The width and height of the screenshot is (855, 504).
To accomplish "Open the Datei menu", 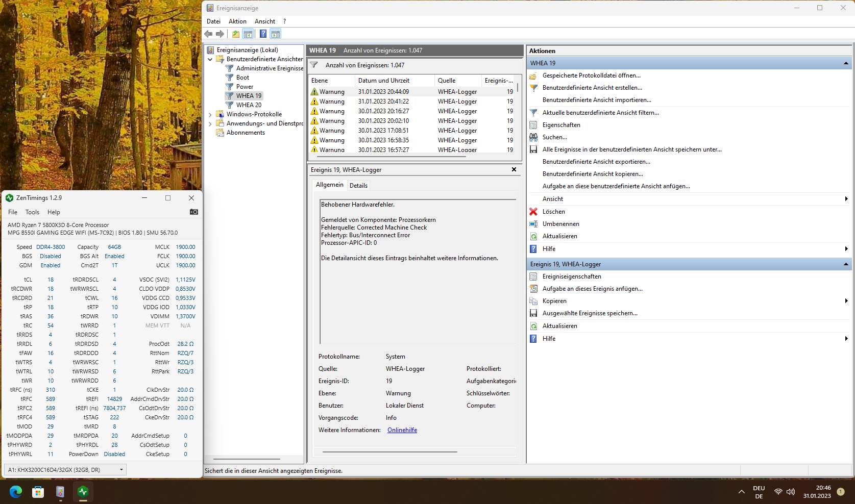I will pyautogui.click(x=213, y=21).
